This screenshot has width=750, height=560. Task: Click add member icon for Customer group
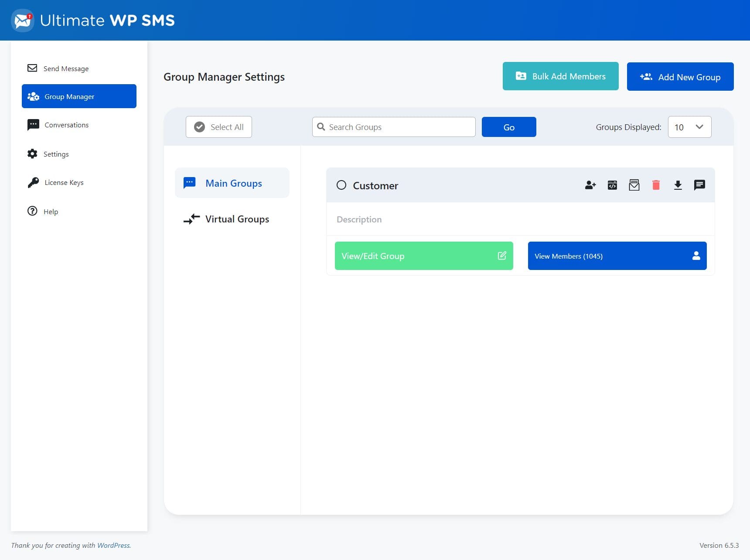pyautogui.click(x=590, y=185)
